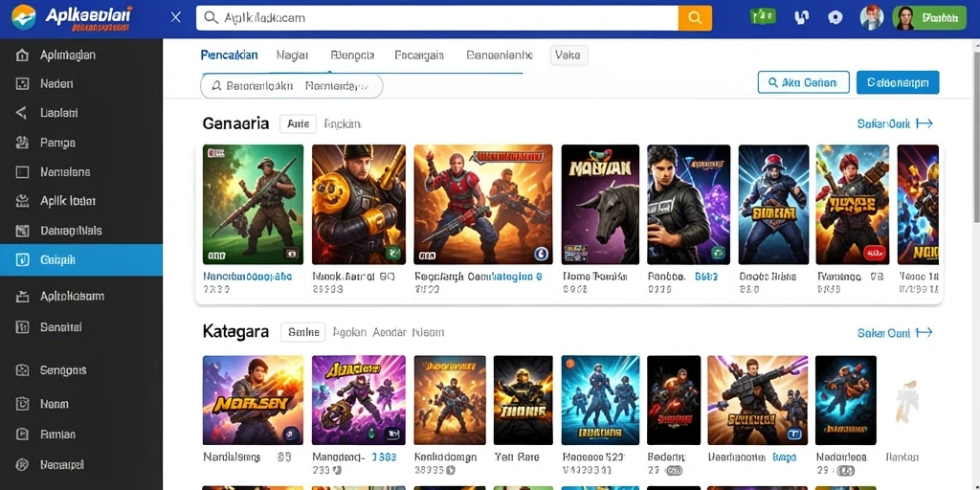Screen dimensions: 980x490
Task: Click the blue circle badge on Regolargh thumbnail
Action: 542,253
